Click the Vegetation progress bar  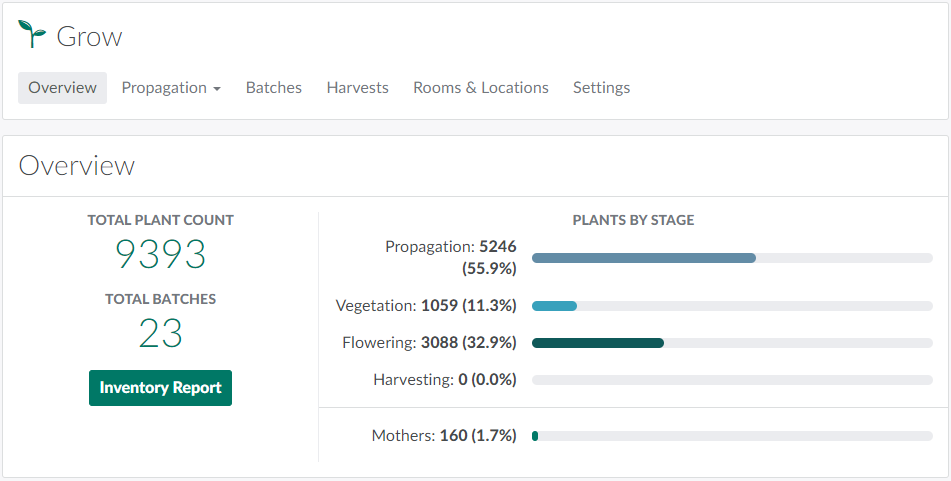click(732, 306)
